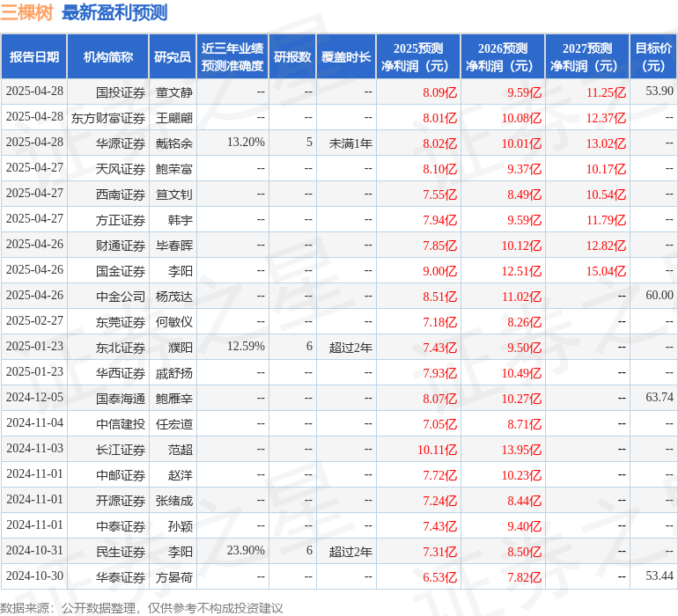Select the 机构简称 column header
This screenshot has width=678, height=616.
108,56
